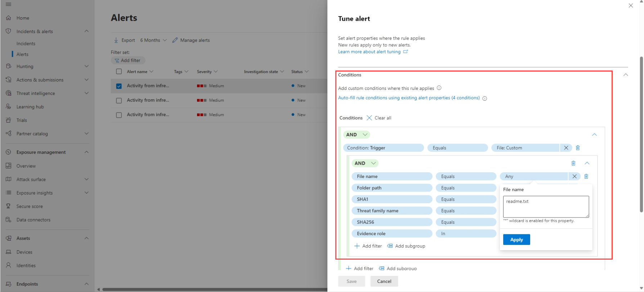Click the File name text box with readme.txt
This screenshot has width=644, height=292.
coord(546,206)
